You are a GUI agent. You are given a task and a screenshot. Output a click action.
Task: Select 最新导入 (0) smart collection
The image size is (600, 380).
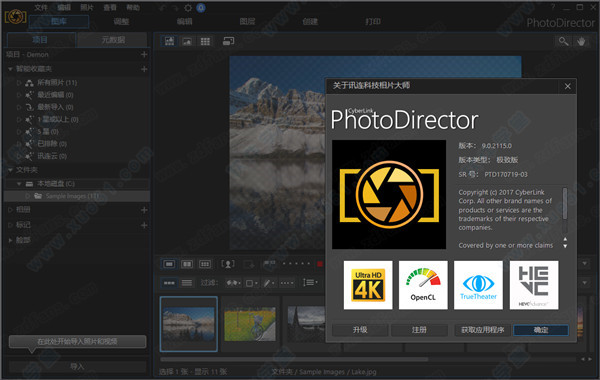(x=55, y=107)
